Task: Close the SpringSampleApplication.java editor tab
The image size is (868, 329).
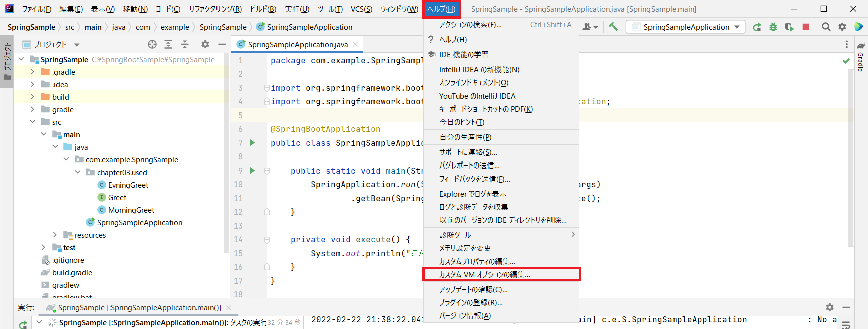Action: (x=355, y=44)
